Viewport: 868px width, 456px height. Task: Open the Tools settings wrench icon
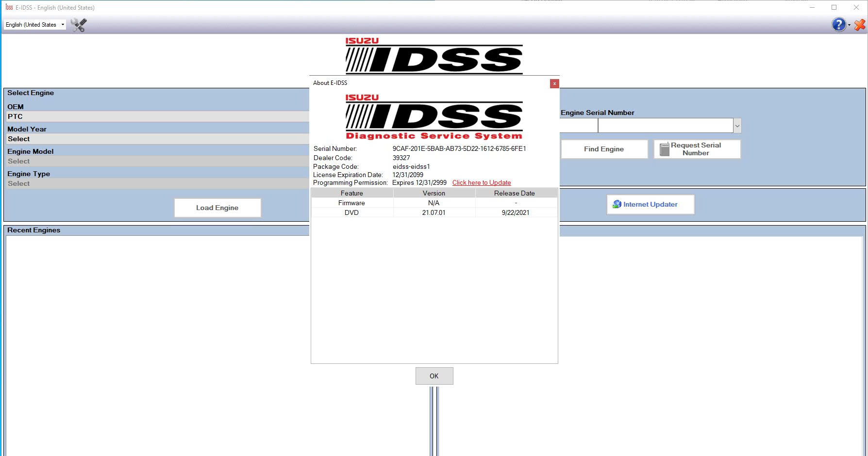[78, 24]
